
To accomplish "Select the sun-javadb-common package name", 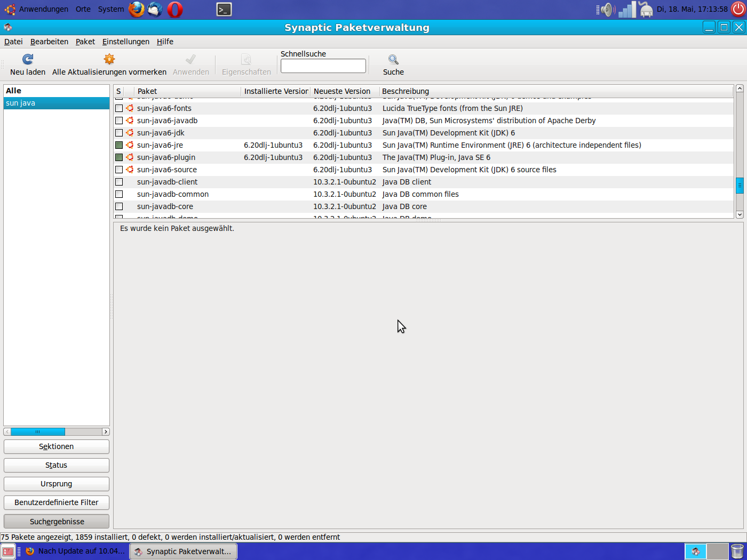I will [x=173, y=194].
